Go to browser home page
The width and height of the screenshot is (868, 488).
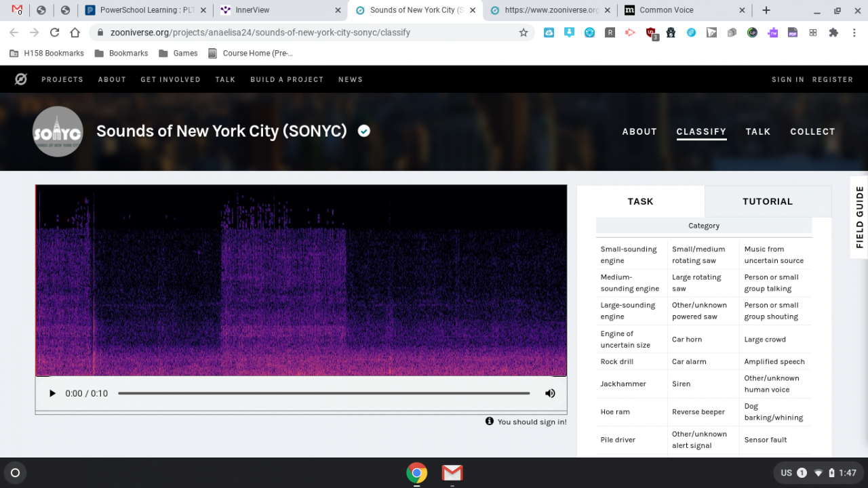pyautogui.click(x=75, y=33)
